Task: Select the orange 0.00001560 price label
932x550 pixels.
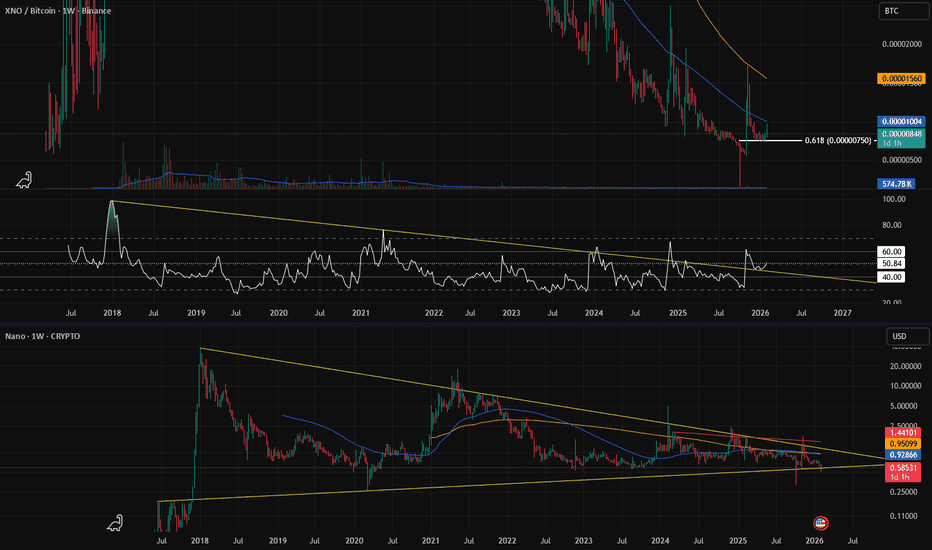Action: [901, 78]
